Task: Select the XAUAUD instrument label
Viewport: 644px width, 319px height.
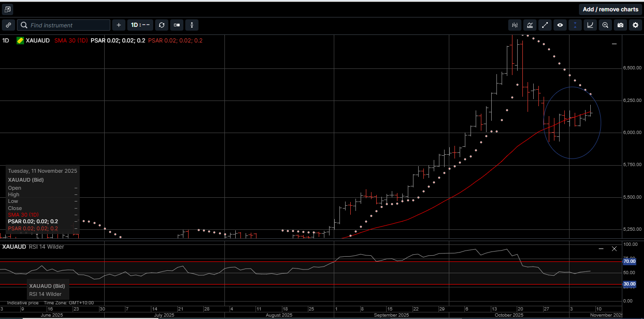Action: coord(37,41)
